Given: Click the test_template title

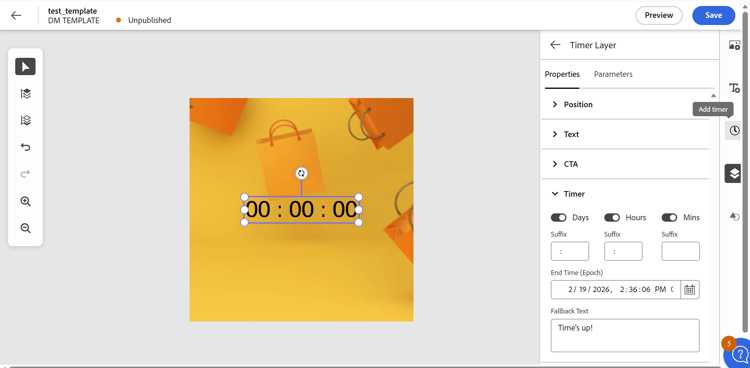Looking at the screenshot, I should tap(72, 11).
